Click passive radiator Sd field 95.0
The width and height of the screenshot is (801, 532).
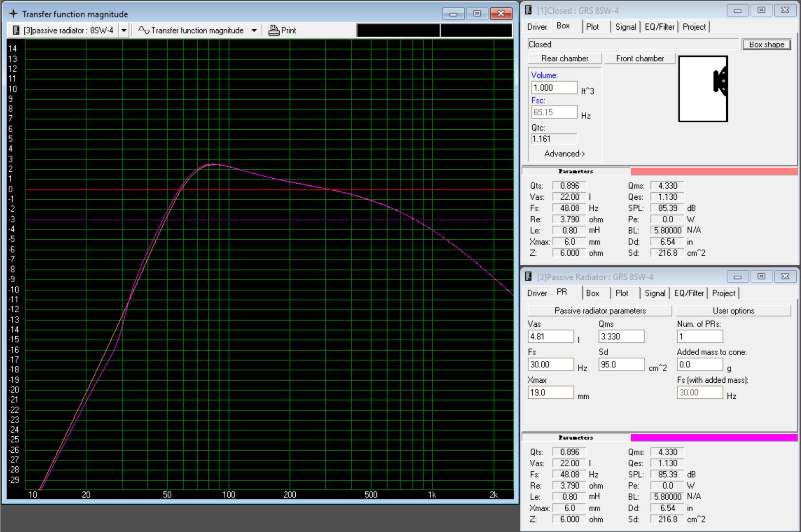coord(621,364)
